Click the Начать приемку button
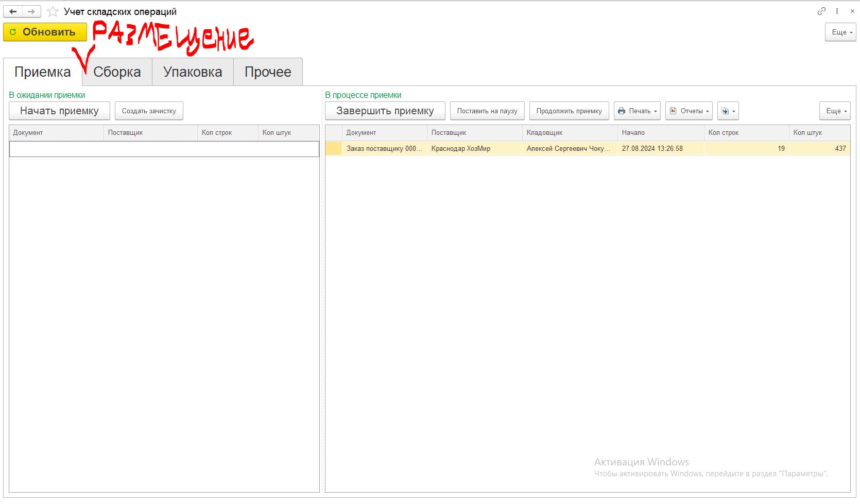This screenshot has height=504, width=860. click(x=59, y=111)
